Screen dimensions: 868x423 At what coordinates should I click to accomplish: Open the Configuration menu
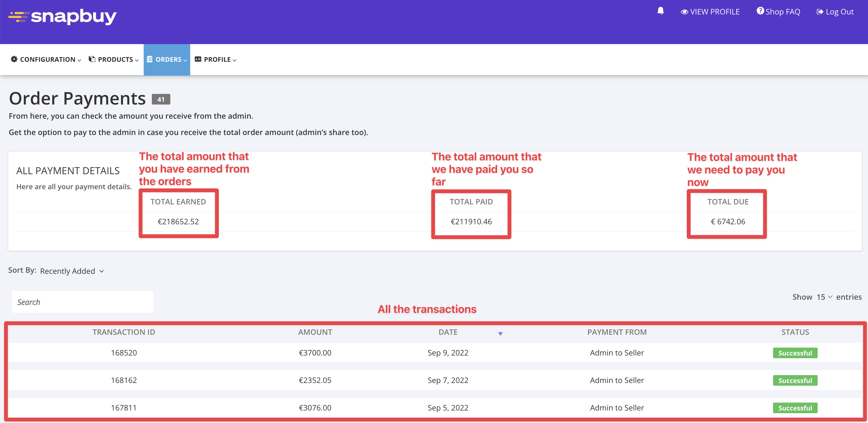point(48,59)
